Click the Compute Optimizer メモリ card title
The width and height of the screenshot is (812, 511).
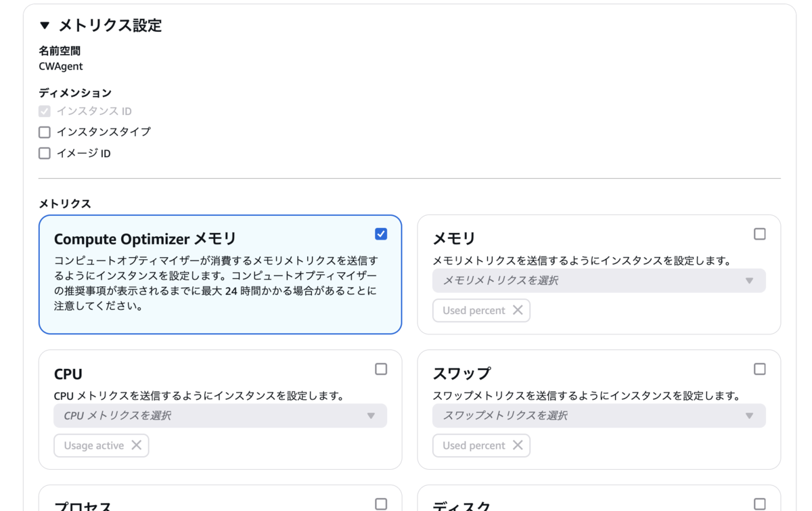pos(145,239)
